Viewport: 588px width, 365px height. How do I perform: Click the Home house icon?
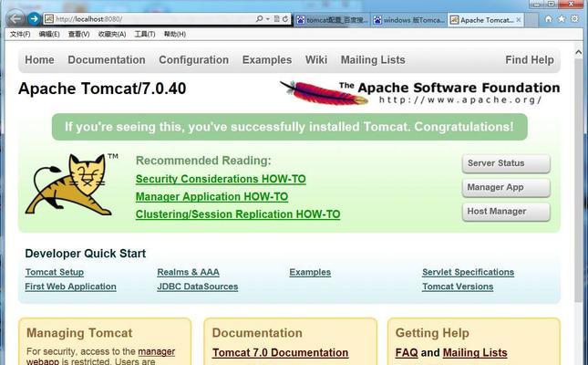548,19
